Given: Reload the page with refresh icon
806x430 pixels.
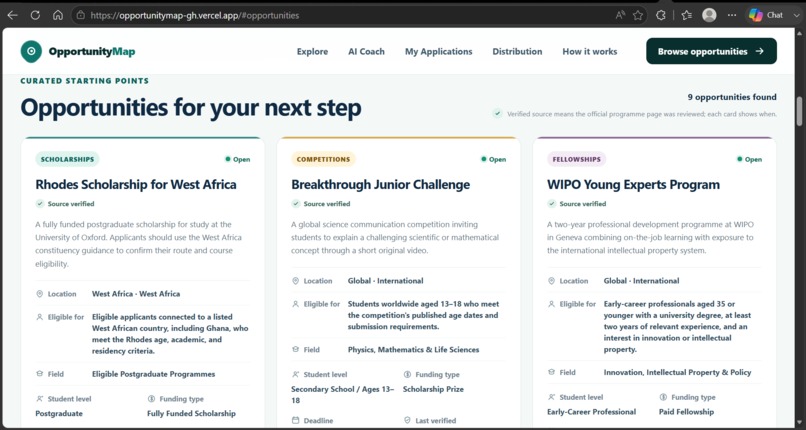Looking at the screenshot, I should click(x=35, y=15).
